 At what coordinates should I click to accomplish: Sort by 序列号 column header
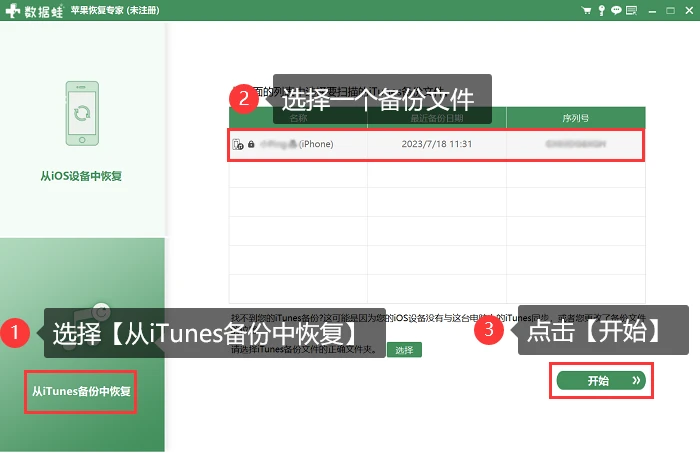[575, 118]
